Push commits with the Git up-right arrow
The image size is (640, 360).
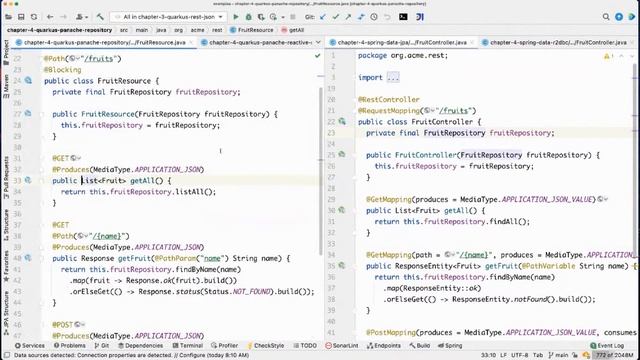coord(348,17)
